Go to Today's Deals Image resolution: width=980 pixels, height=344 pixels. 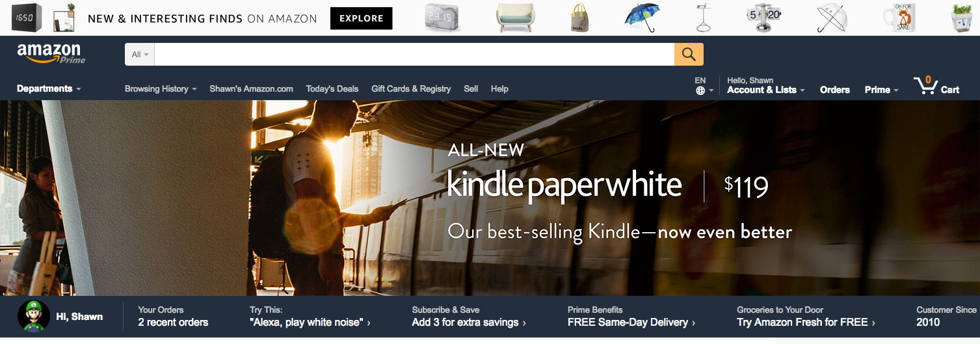[x=332, y=89]
